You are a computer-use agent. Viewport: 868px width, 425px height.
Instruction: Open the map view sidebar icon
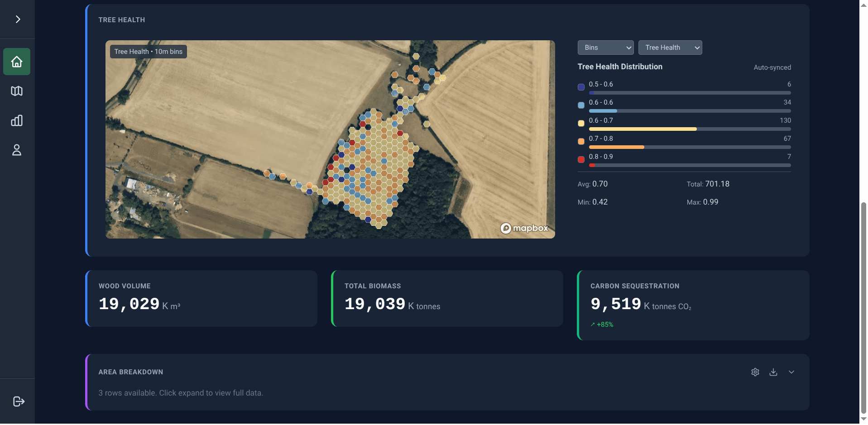click(17, 91)
